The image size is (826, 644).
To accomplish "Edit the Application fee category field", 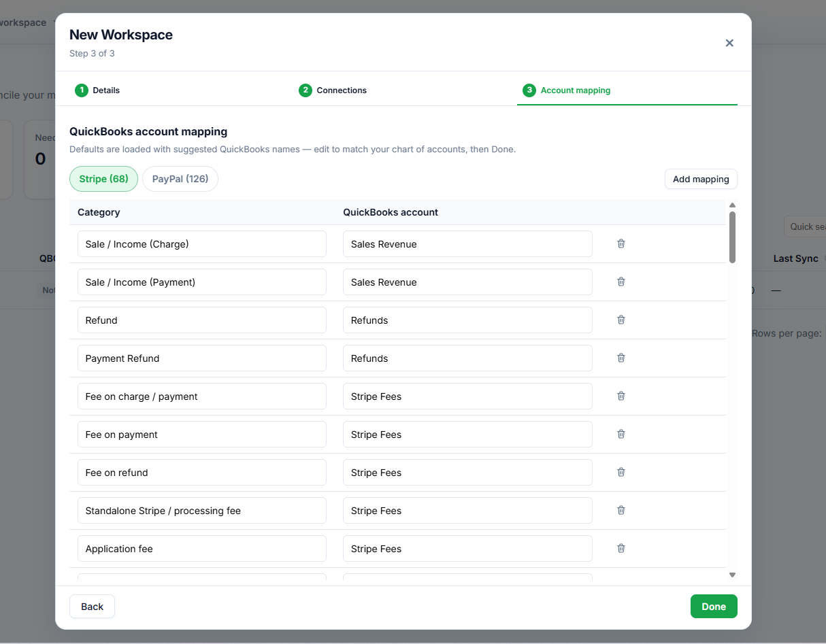I will [x=202, y=549].
